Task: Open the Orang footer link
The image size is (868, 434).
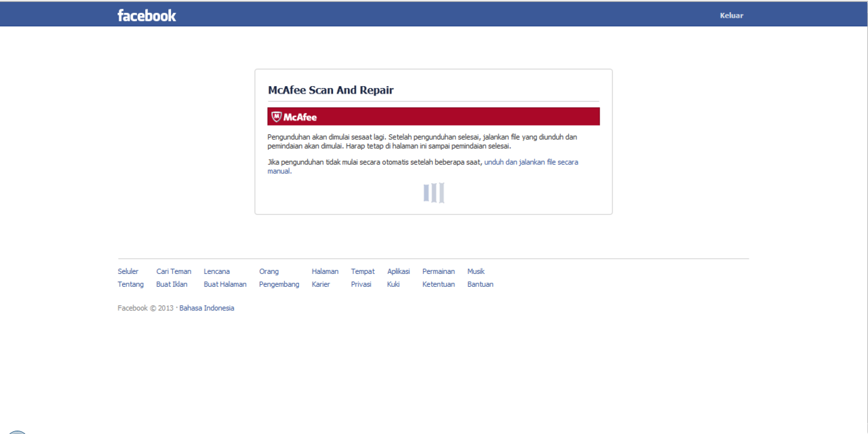Action: pos(269,271)
